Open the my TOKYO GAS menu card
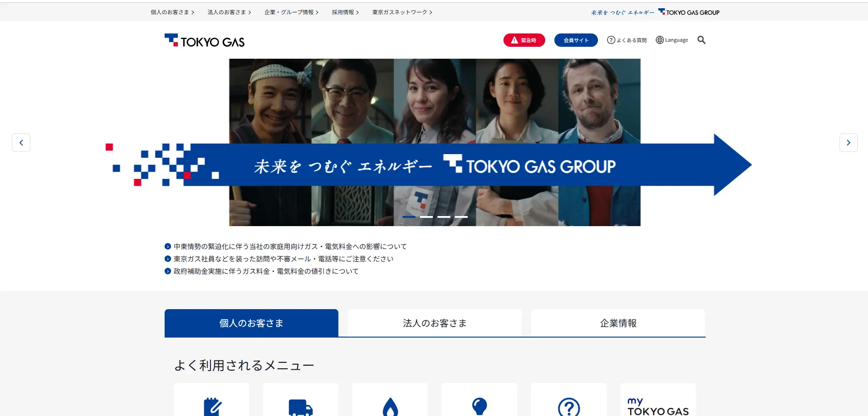868x416 pixels. [658, 399]
